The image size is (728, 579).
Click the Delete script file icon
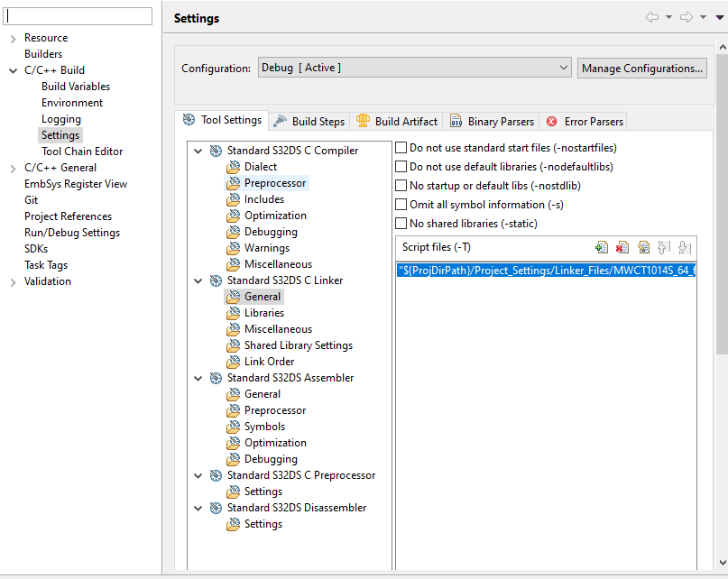[622, 247]
